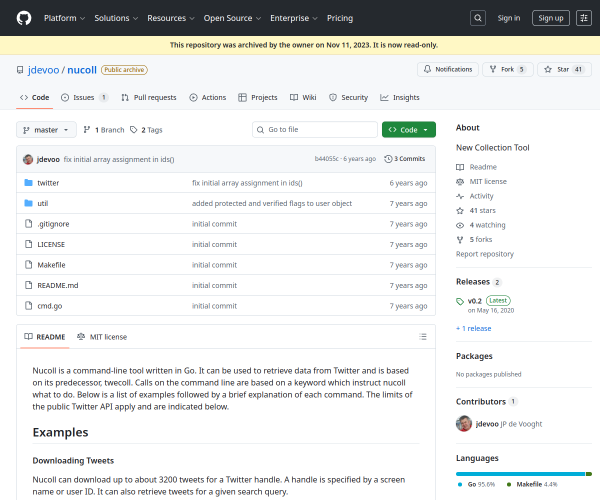The width and height of the screenshot is (600, 500).
Task: Expand the Enterprise menu
Action: click(x=294, y=18)
